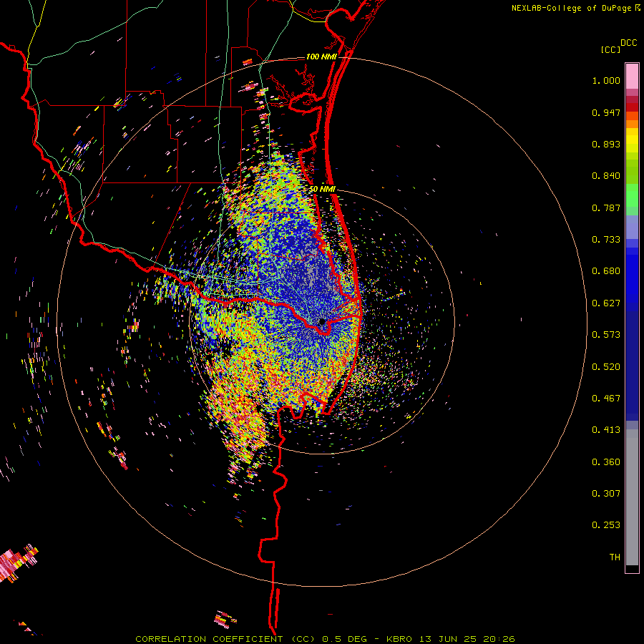
Task: Click the 0.520 legend value
Action: 606,367
